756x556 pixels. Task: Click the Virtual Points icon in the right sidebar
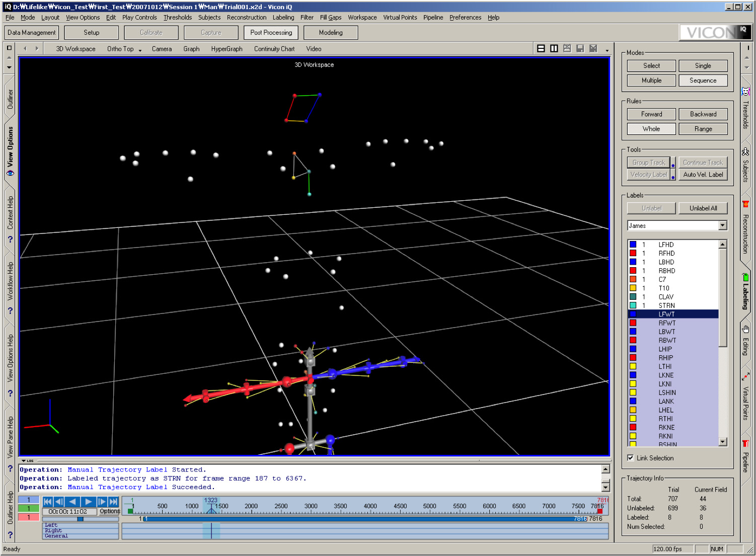point(746,377)
